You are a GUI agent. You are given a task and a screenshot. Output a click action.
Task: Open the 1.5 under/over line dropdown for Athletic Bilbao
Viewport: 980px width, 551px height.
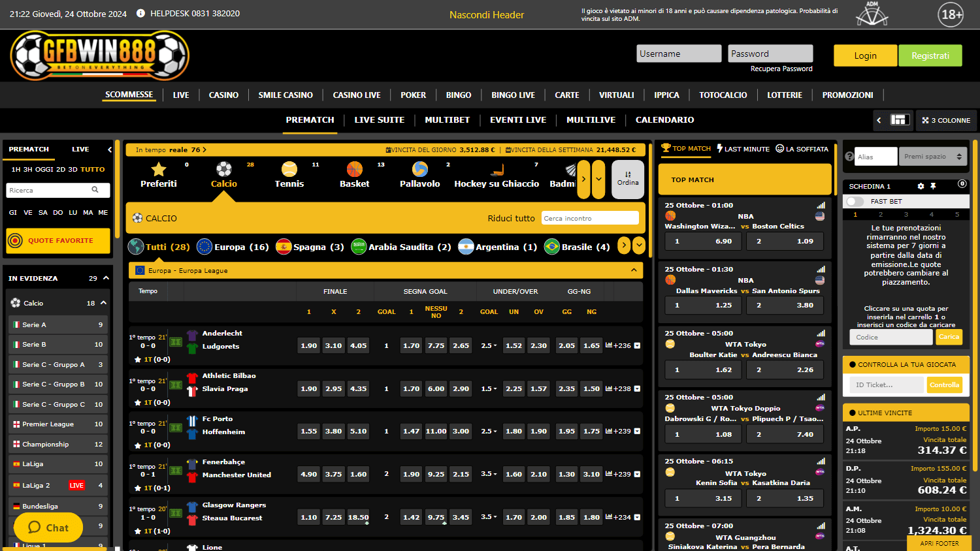pos(489,388)
